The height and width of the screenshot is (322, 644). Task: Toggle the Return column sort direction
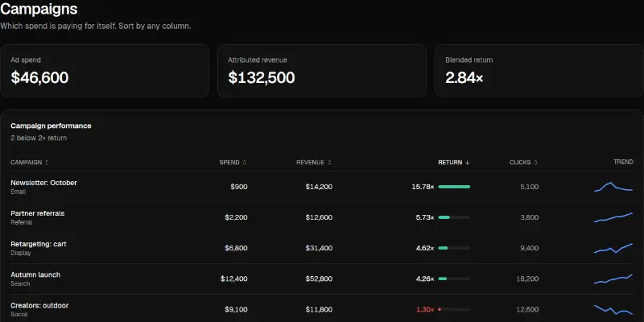[x=454, y=163]
